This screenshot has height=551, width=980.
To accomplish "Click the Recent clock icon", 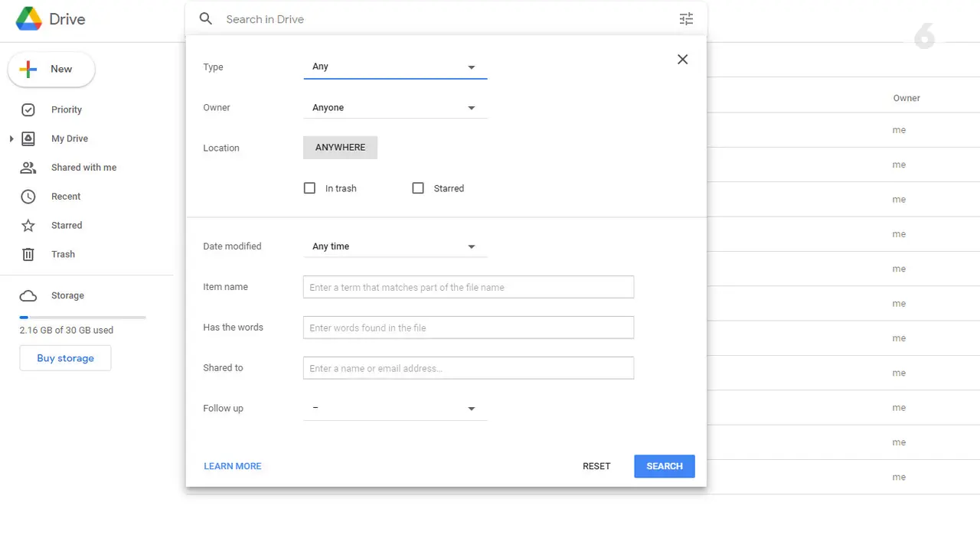I will 28,197.
